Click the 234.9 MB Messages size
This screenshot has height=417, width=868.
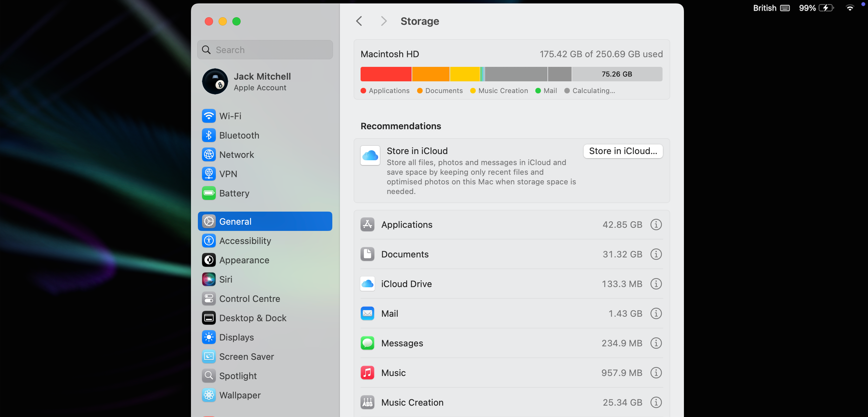point(622,343)
